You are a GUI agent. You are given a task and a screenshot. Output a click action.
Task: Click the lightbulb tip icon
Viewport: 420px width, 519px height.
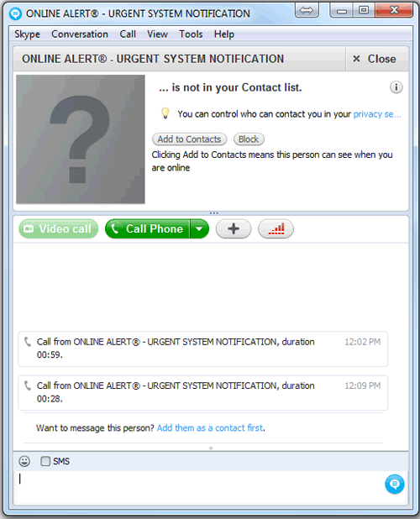click(x=165, y=113)
